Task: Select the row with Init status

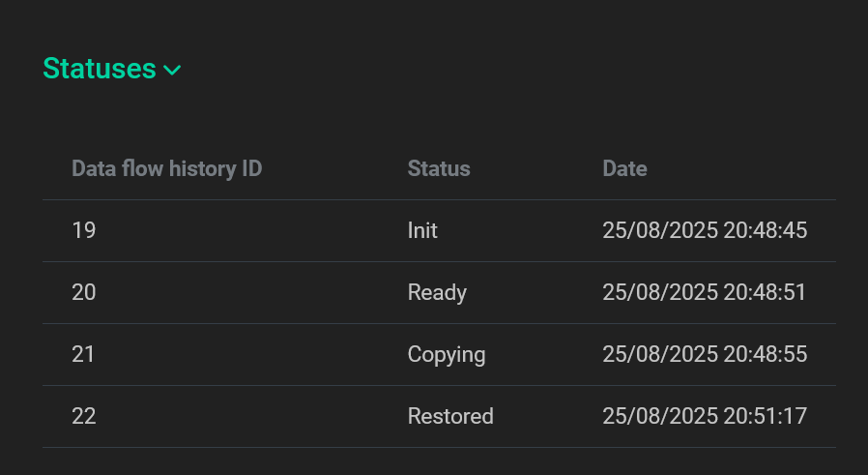Action: coord(290,230)
